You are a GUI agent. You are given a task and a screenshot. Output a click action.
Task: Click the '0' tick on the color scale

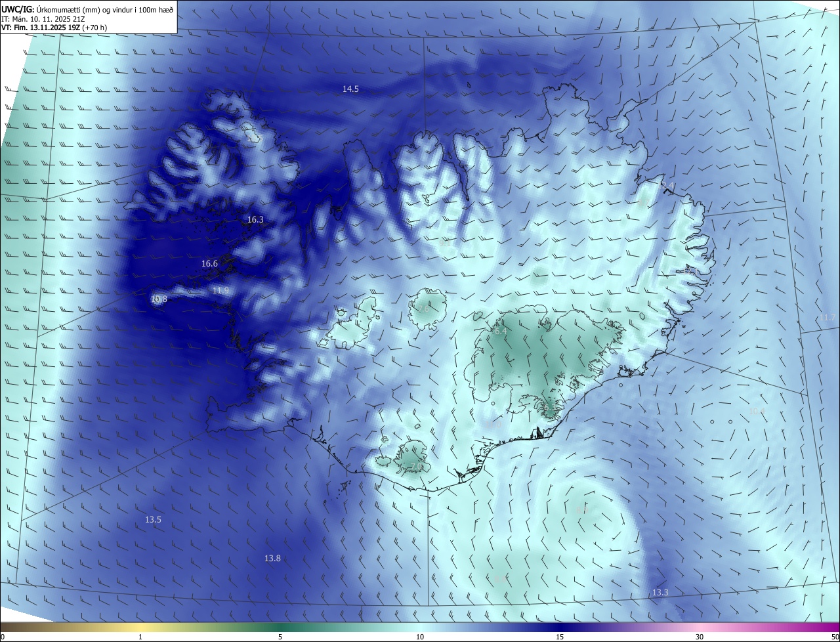(3, 637)
